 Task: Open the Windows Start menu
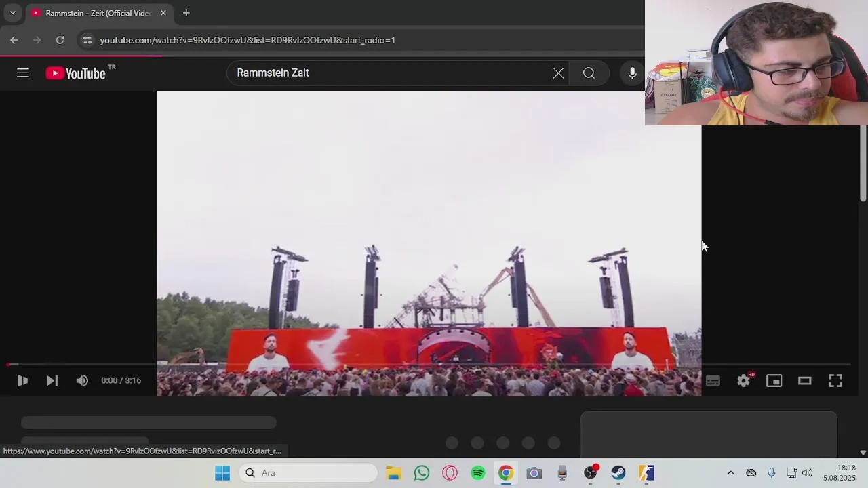pos(222,473)
